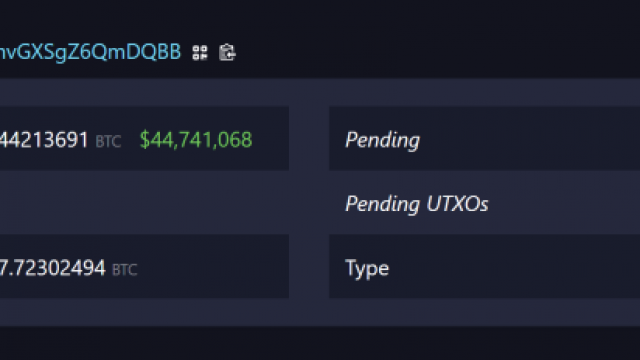Screen dimensions: 640x360
Task: Select the 44213691 BTC balance value
Action: click(44, 140)
